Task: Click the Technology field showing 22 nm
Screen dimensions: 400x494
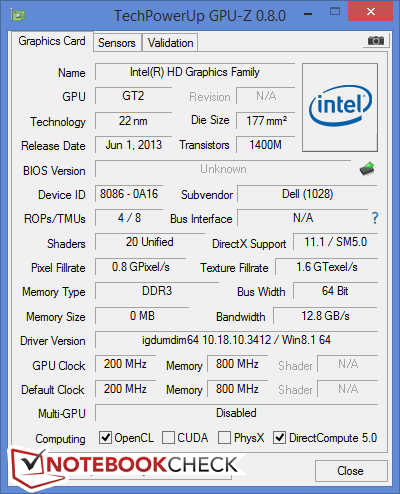Action: (x=133, y=121)
